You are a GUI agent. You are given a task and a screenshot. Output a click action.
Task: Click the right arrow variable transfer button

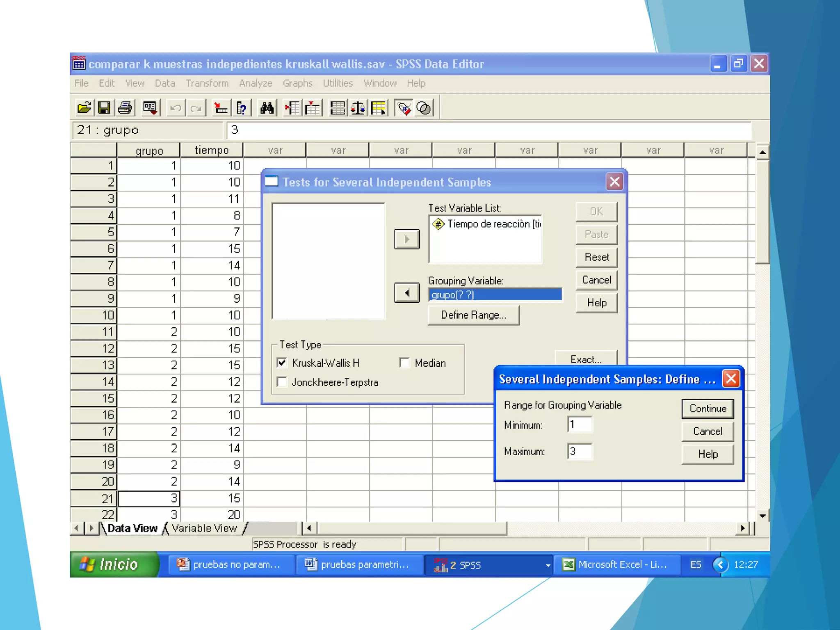pos(406,239)
